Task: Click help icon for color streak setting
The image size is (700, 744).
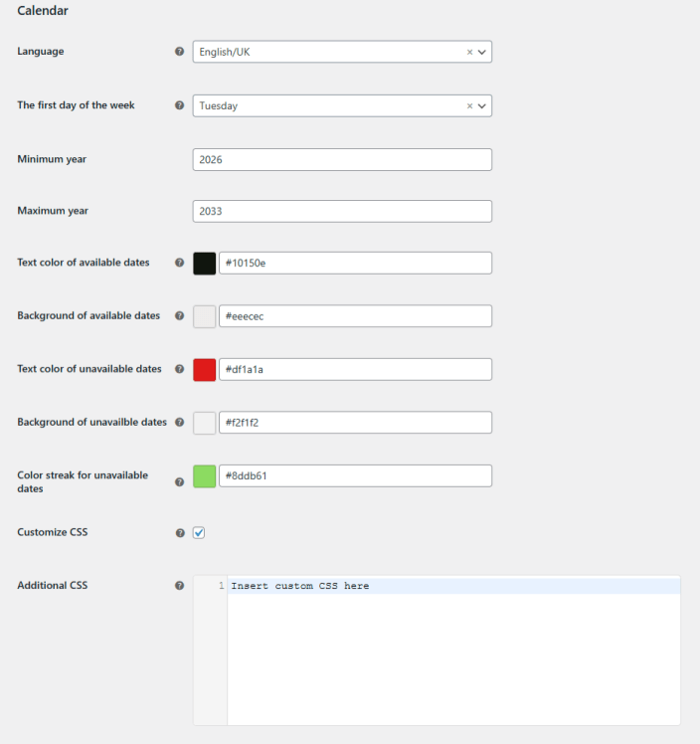Action: [179, 481]
